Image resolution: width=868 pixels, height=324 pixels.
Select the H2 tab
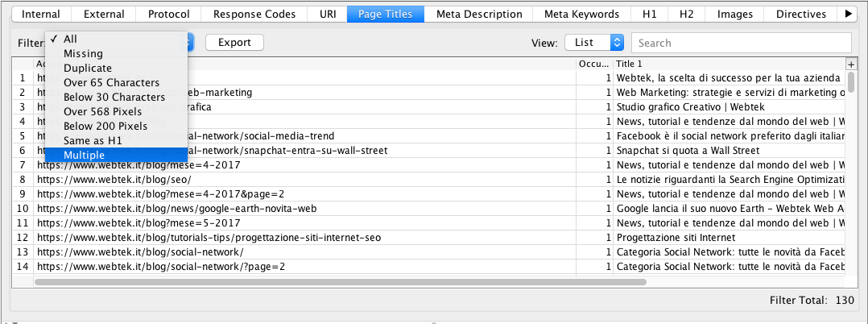pyautogui.click(x=686, y=15)
